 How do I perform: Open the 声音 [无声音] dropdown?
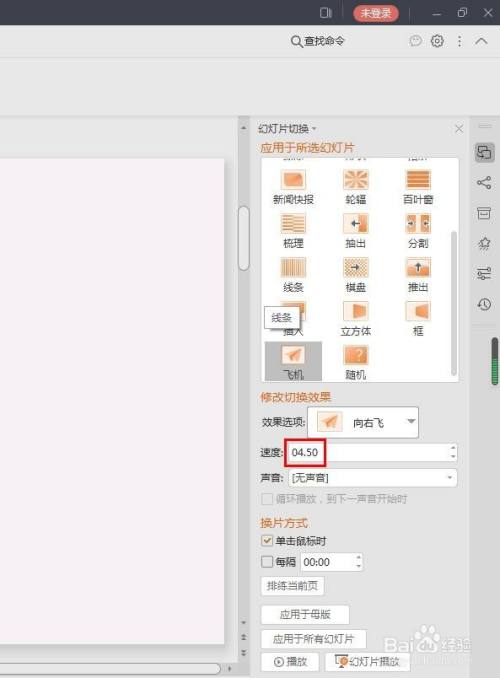[x=372, y=478]
